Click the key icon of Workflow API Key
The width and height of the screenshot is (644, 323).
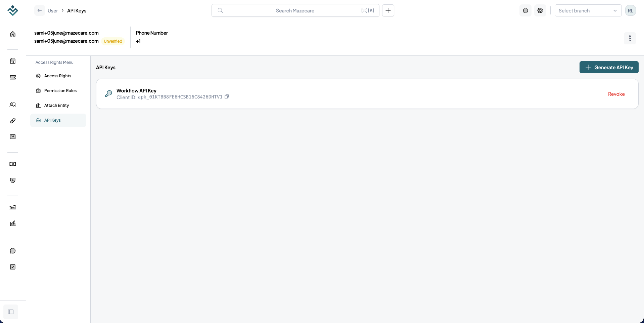pos(108,94)
